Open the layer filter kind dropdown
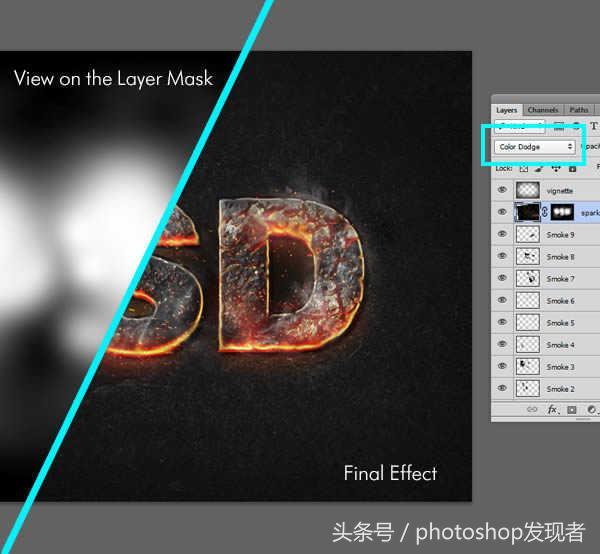 (x=519, y=126)
